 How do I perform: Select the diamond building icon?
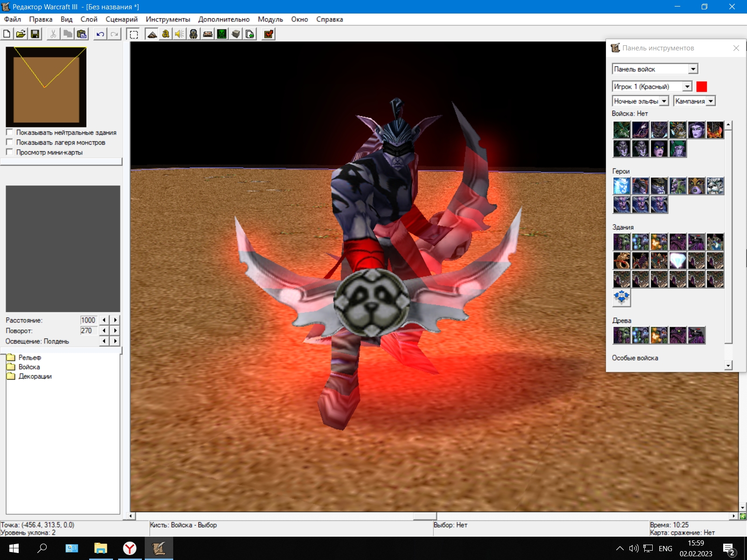(x=678, y=261)
